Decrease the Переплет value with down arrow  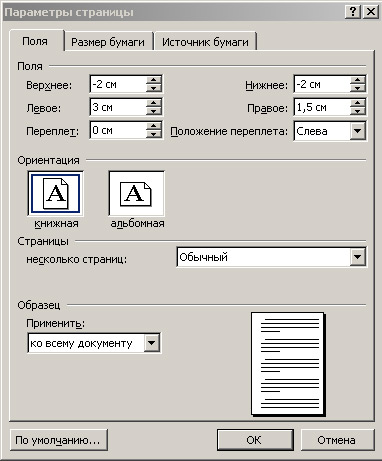click(154, 134)
